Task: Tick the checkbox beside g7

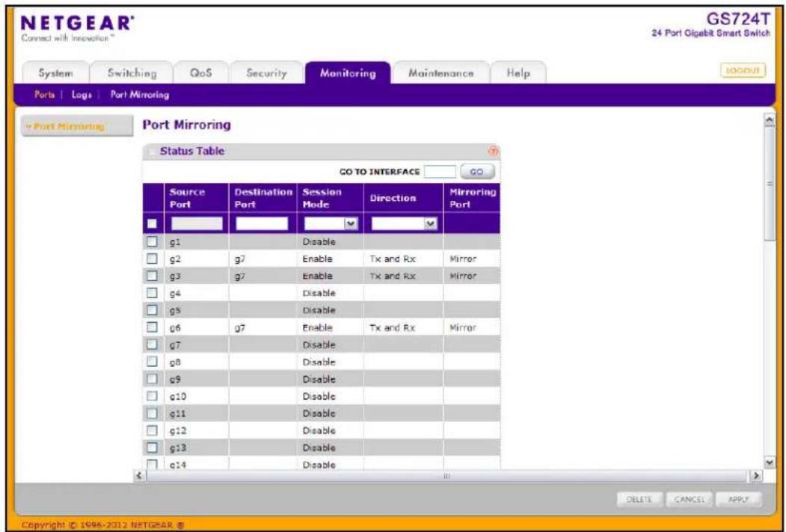Action: click(x=152, y=344)
